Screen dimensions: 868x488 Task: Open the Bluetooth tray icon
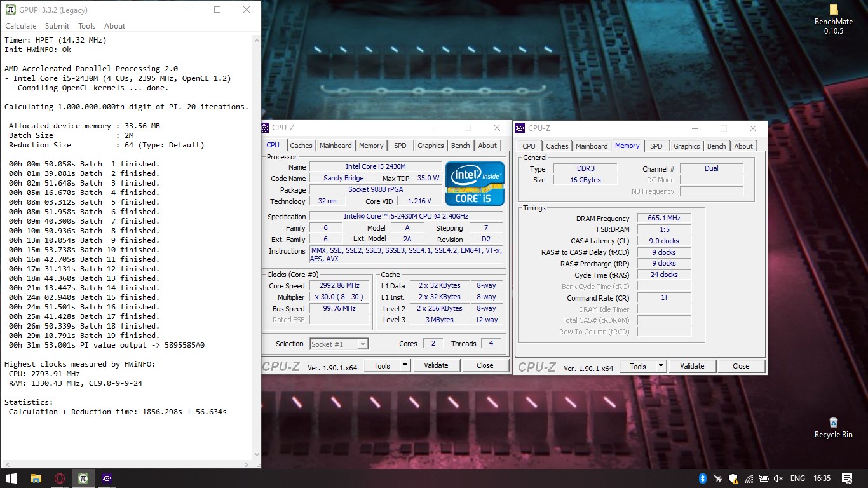point(703,478)
